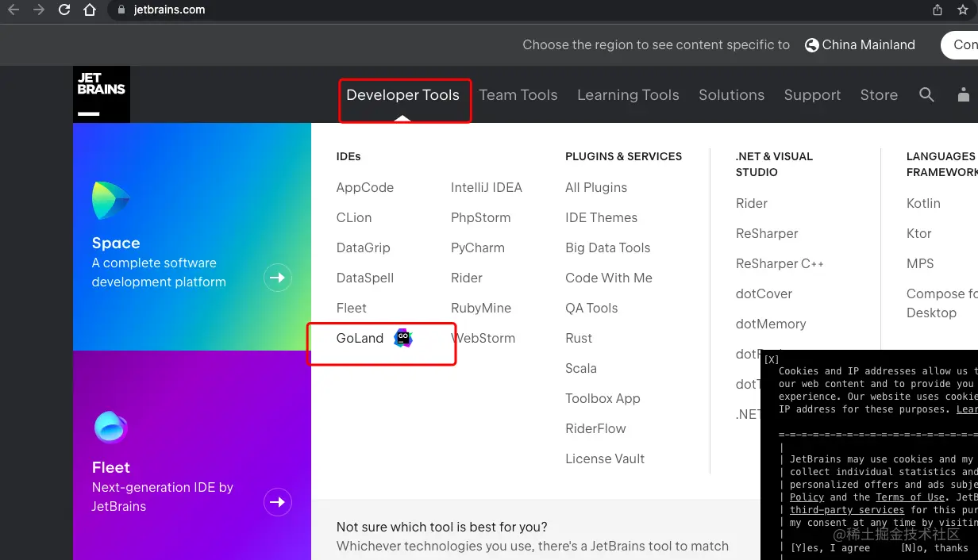Open the RubyMine link

tap(481, 309)
